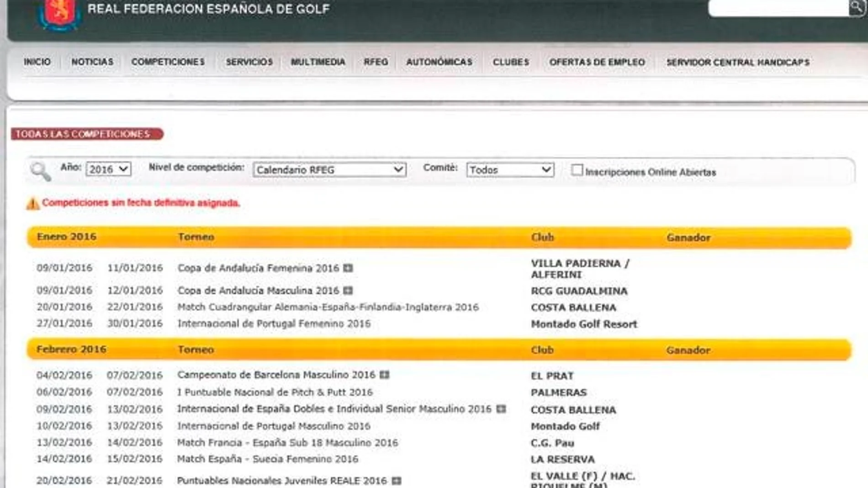Expand plus icon for Internacional de España Senior
The height and width of the screenshot is (488, 868).
tap(501, 409)
